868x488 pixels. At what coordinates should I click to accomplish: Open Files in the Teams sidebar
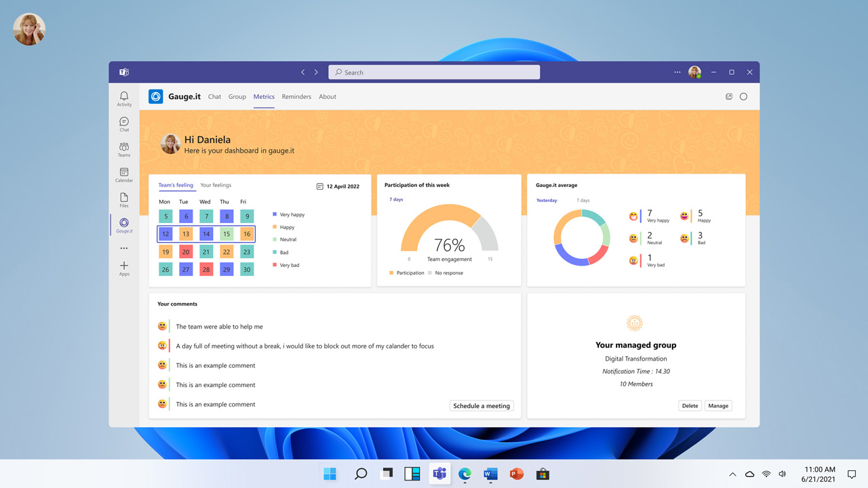[124, 200]
